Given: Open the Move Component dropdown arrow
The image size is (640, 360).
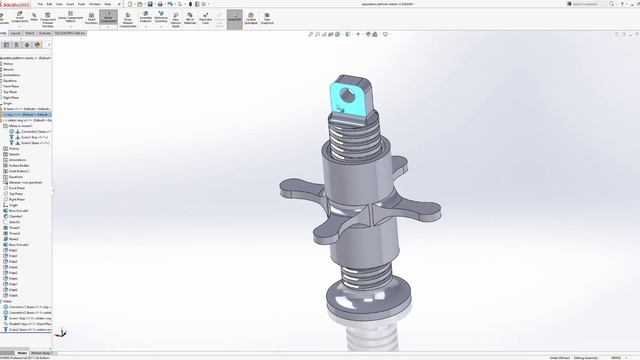Looking at the screenshot, I should (x=108, y=27).
